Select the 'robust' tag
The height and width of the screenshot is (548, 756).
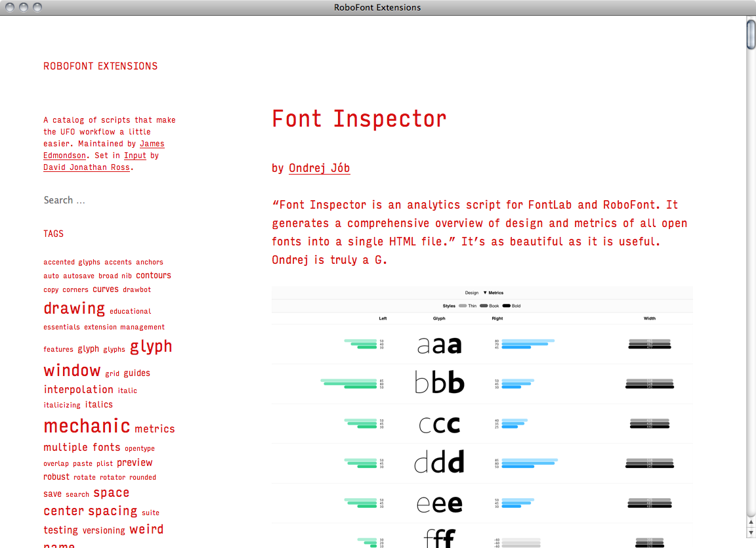pyautogui.click(x=56, y=476)
